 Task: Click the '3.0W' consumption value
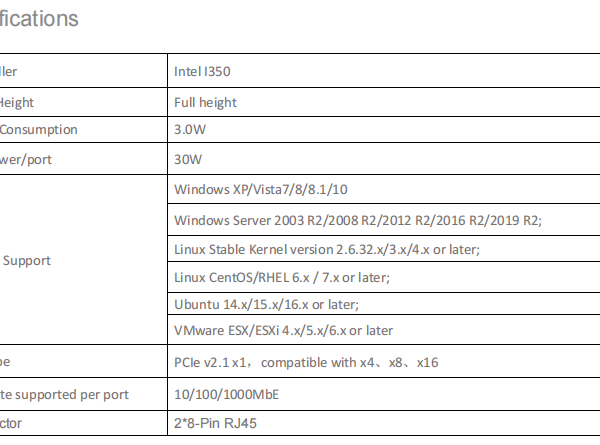(189, 130)
